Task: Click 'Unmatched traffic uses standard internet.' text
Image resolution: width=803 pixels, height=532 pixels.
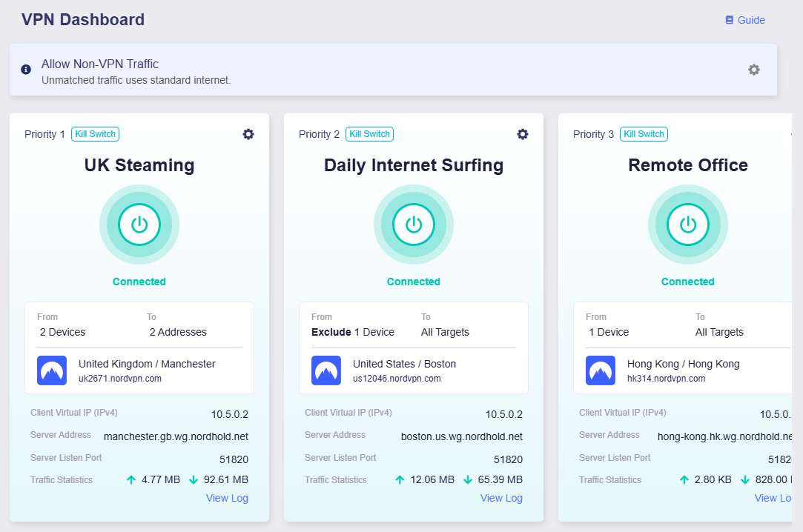Action: click(x=136, y=80)
